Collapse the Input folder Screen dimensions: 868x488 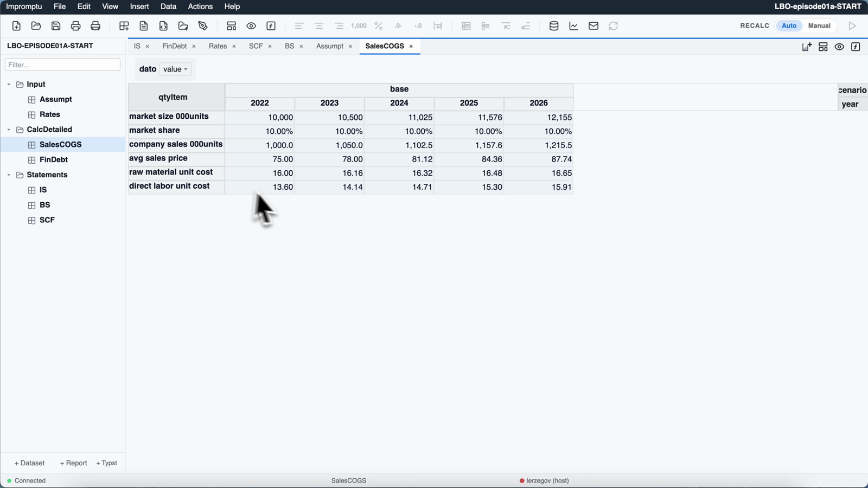tap(9, 85)
